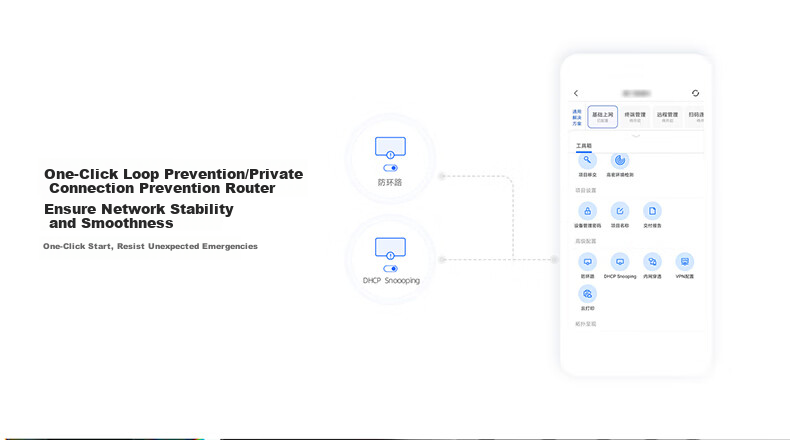Select the 终端管理 solution tab
Image resolution: width=790 pixels, height=440 pixels.
pos(635,117)
